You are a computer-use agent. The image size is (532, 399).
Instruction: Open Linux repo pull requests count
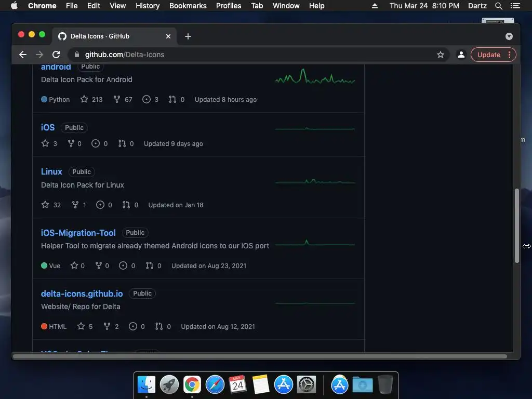pyautogui.click(x=130, y=205)
